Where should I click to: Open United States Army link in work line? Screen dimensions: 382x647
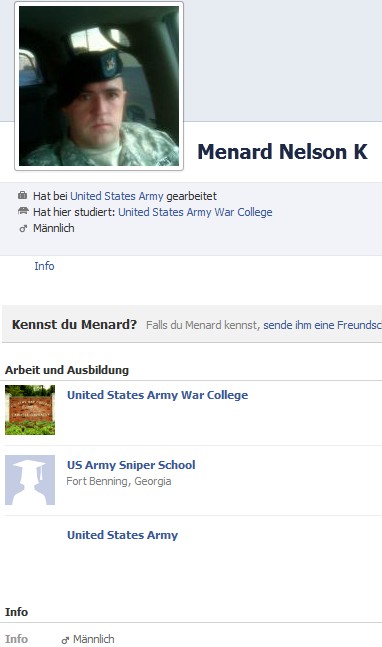[117, 196]
